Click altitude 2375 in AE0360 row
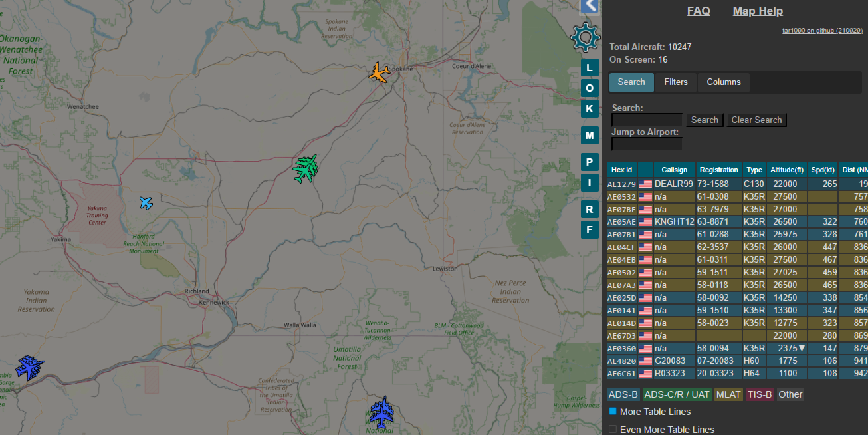The image size is (868, 435). point(788,348)
